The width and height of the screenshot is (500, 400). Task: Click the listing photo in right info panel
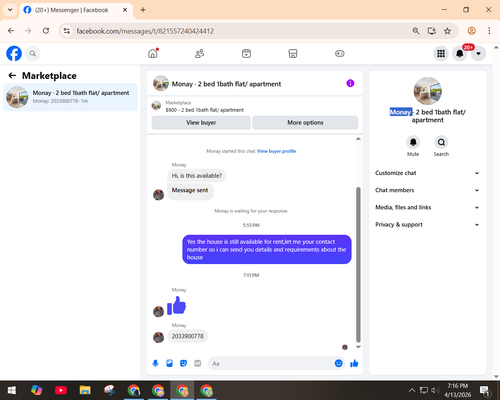click(x=428, y=91)
